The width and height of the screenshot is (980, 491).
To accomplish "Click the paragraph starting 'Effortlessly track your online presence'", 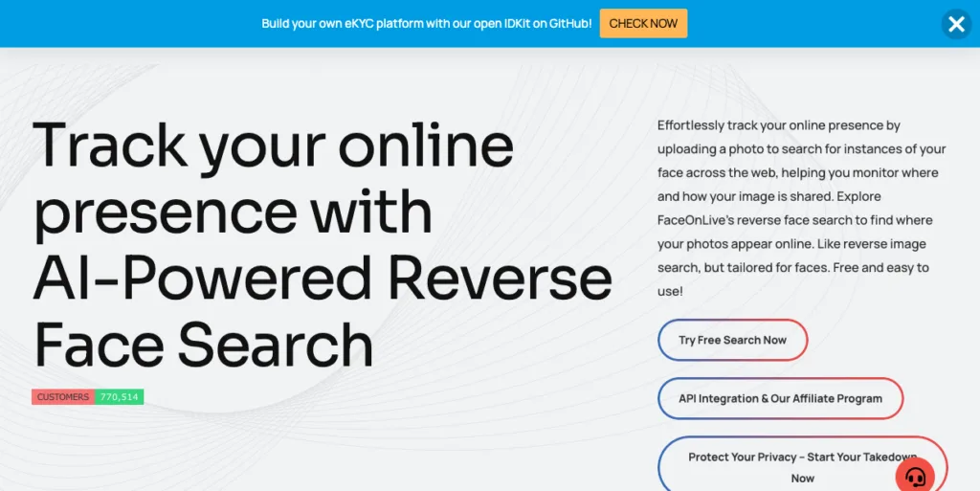I will (x=803, y=208).
